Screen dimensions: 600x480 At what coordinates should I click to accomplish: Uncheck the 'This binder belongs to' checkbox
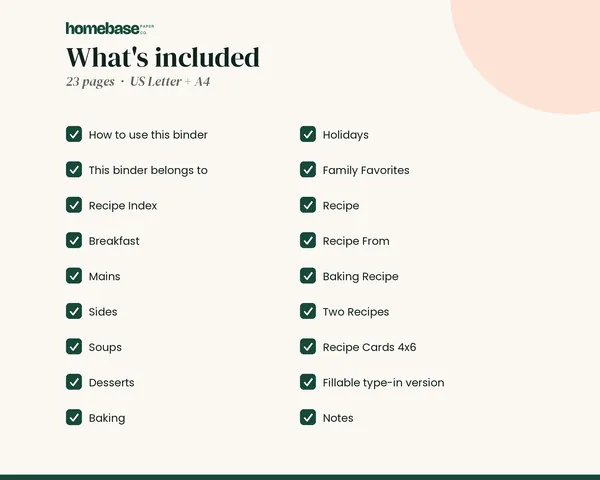(x=74, y=170)
